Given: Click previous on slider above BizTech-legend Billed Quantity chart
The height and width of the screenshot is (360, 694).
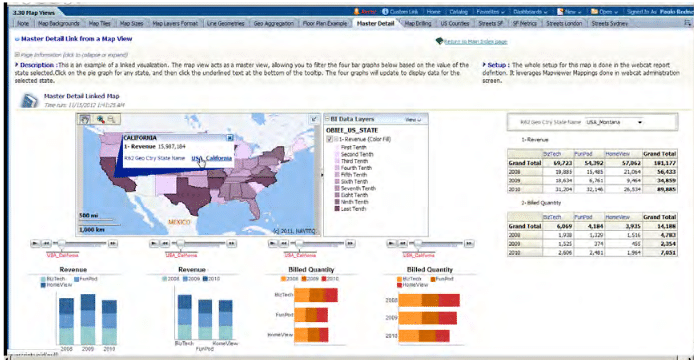Looking at the screenshot, I should (x=403, y=244).
